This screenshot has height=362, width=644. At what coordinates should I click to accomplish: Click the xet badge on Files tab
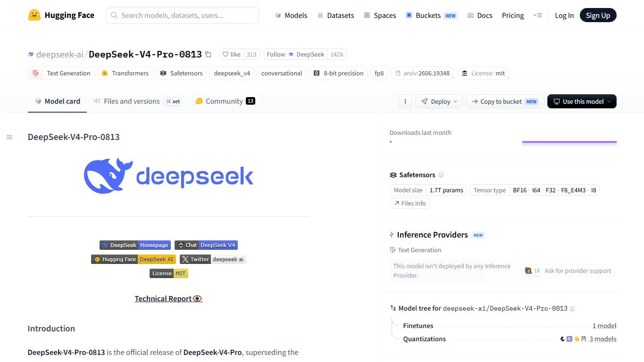[173, 101]
